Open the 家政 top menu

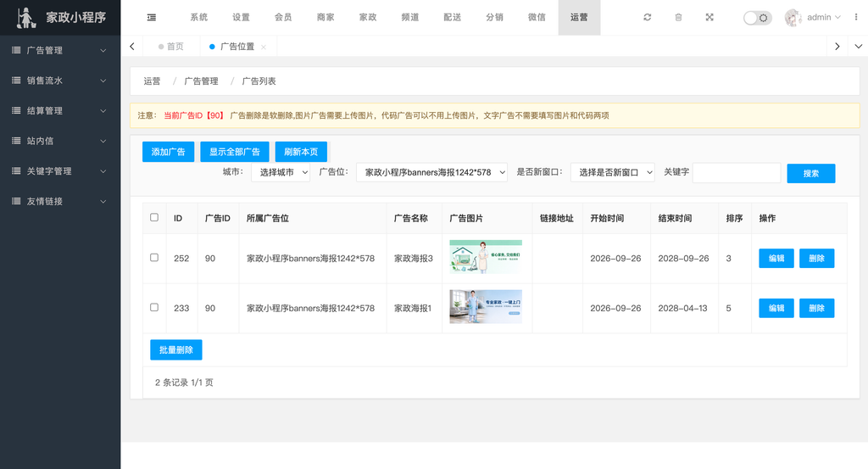pos(368,18)
